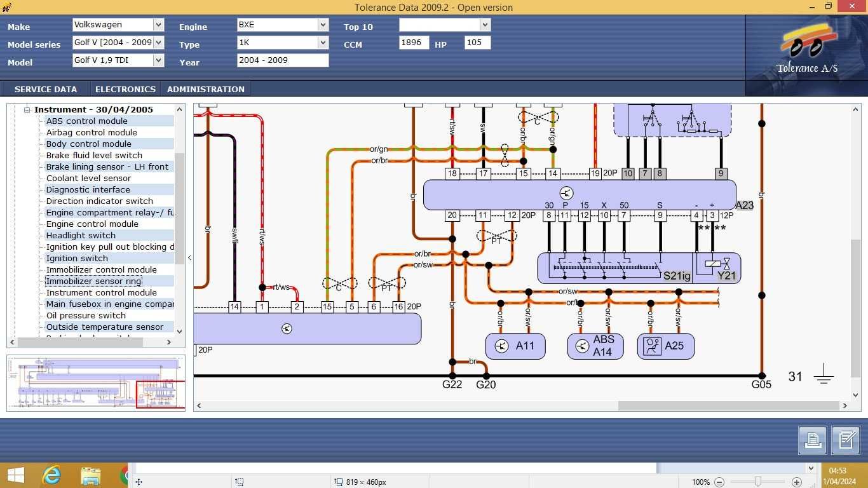The height and width of the screenshot is (488, 868).
Task: Open the Top 10 dropdown
Action: coord(485,25)
